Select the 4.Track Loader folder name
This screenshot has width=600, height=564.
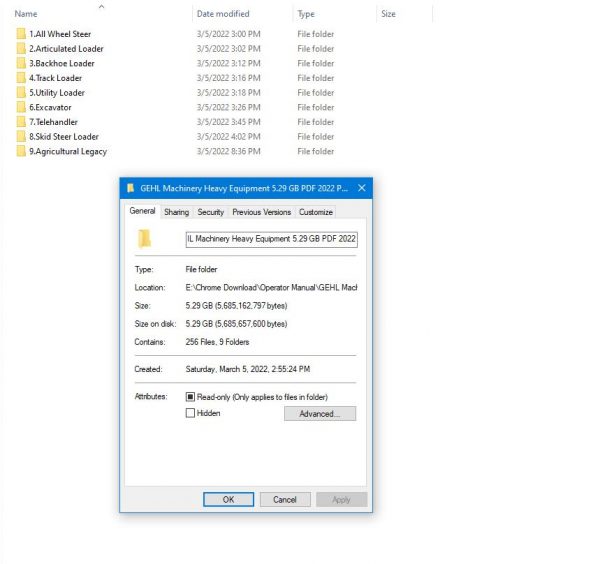pos(55,78)
